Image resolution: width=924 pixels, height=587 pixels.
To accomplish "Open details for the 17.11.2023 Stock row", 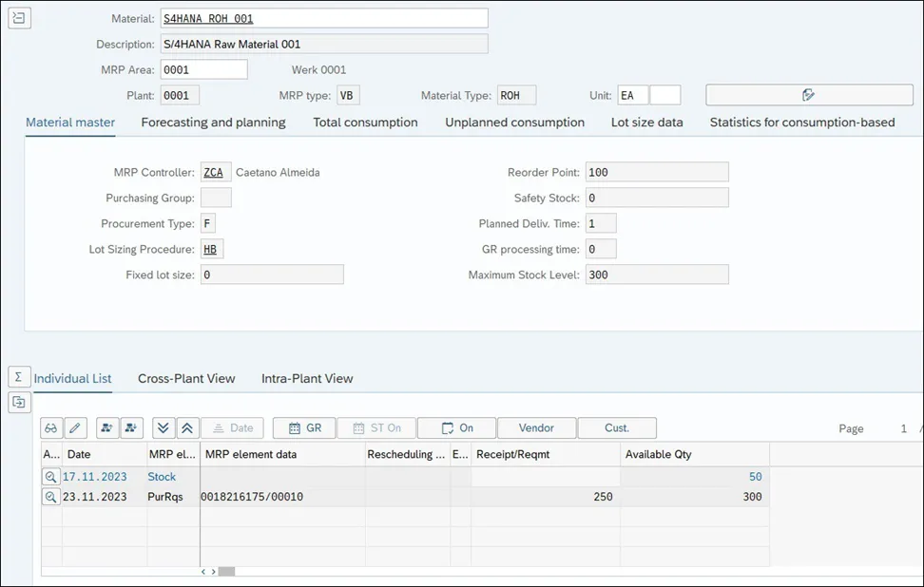I will 51,477.
